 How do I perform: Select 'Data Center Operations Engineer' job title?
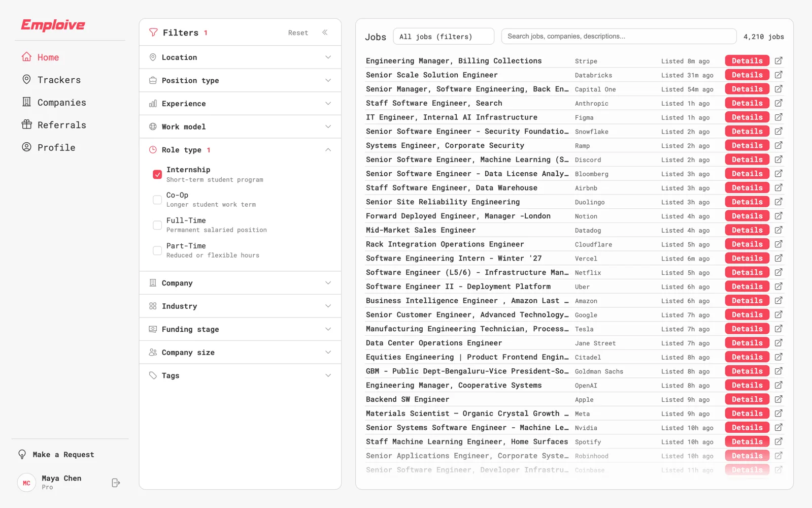434,343
